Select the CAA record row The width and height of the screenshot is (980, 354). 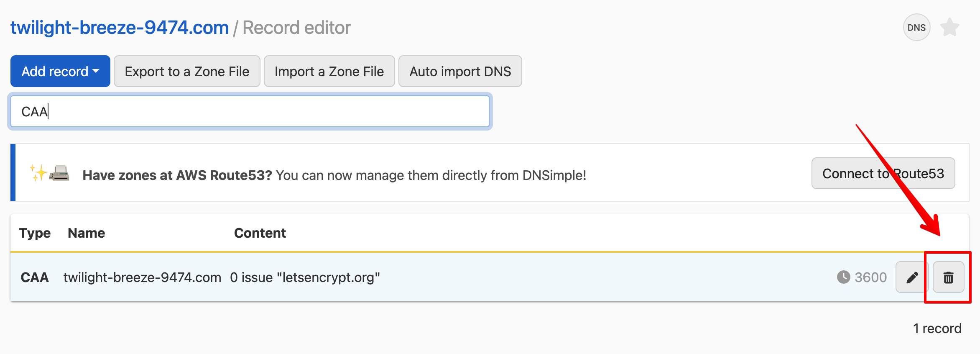coord(293,277)
